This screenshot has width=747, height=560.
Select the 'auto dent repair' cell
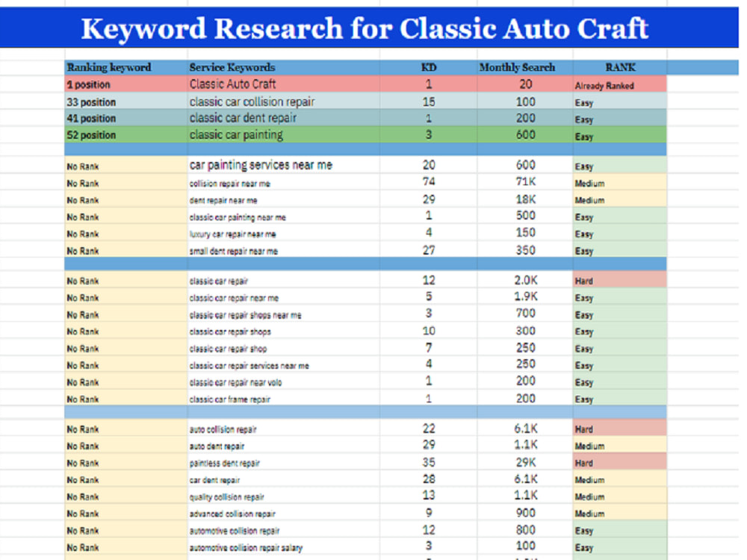[284, 446]
